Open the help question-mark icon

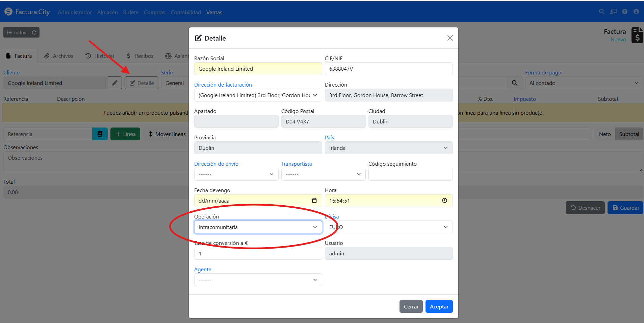625,12
